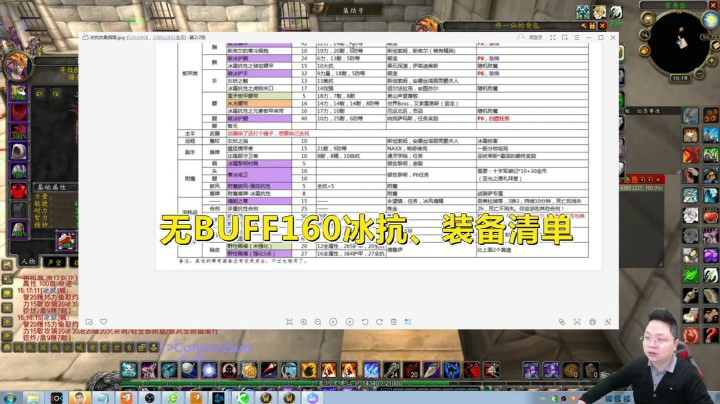Click the lock icon on bag header
Image resolution: width=720 pixels, height=404 pixels.
coord(593,26)
